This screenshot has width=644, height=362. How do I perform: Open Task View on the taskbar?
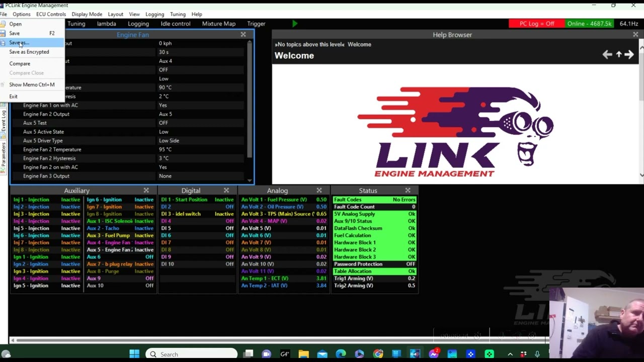(248, 354)
